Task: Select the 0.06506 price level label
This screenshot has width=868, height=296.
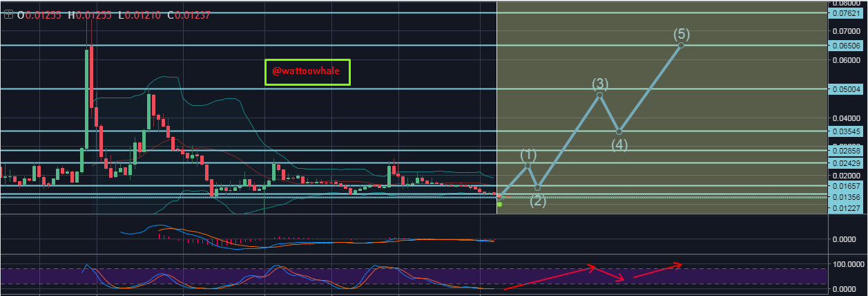Action: click(847, 46)
